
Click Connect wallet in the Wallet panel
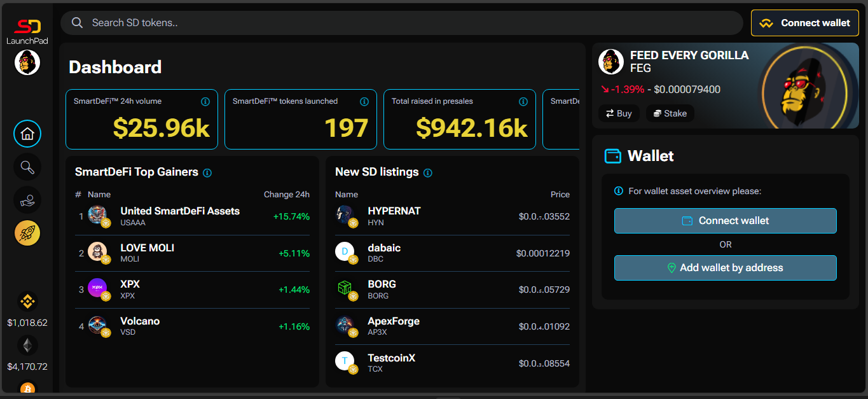coord(725,221)
